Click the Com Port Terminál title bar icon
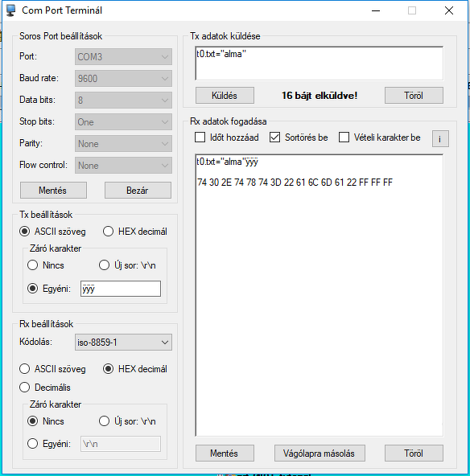Screen dimensions: 470x476 (10, 10)
